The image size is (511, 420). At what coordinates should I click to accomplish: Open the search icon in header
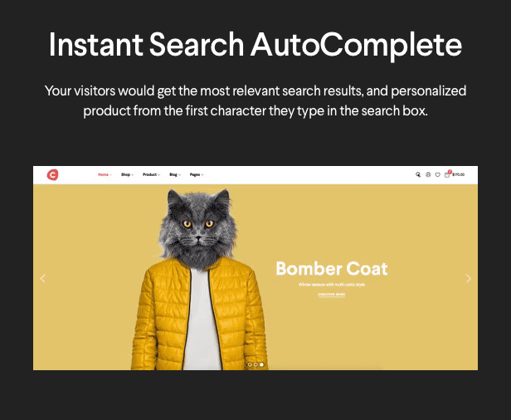coord(418,175)
